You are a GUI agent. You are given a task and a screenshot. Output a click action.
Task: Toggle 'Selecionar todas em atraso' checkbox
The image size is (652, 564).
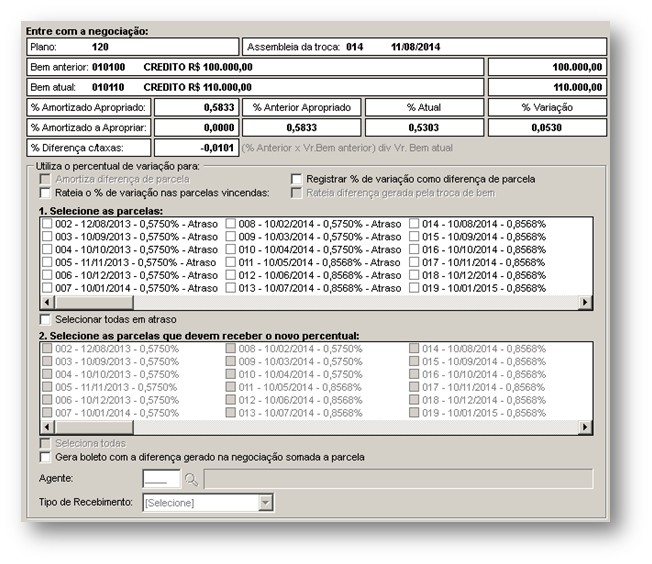pyautogui.click(x=45, y=319)
